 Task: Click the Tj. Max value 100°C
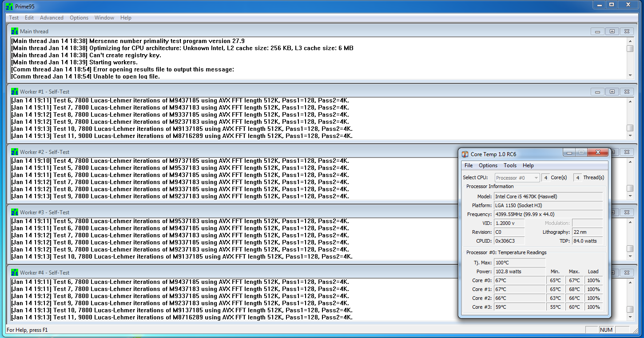(x=520, y=263)
